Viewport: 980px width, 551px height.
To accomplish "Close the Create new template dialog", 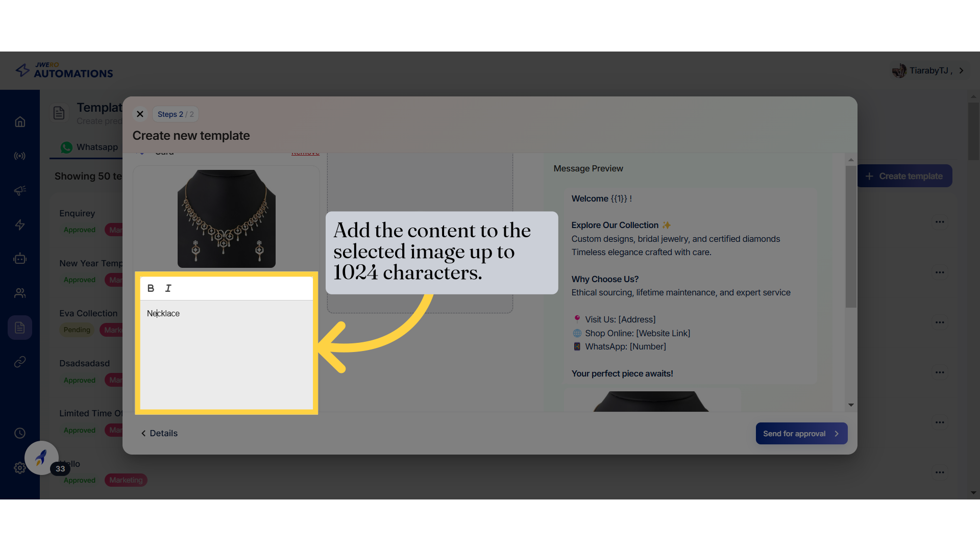I will pos(140,114).
